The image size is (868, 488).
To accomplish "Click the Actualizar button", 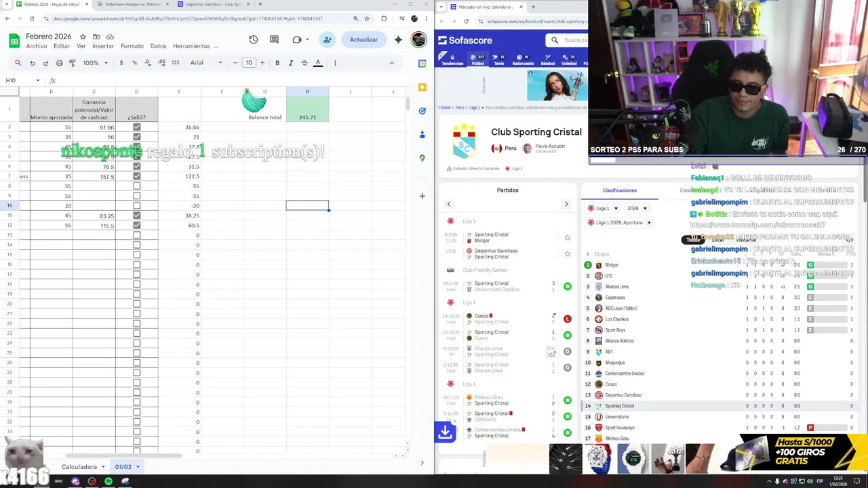I will (363, 40).
